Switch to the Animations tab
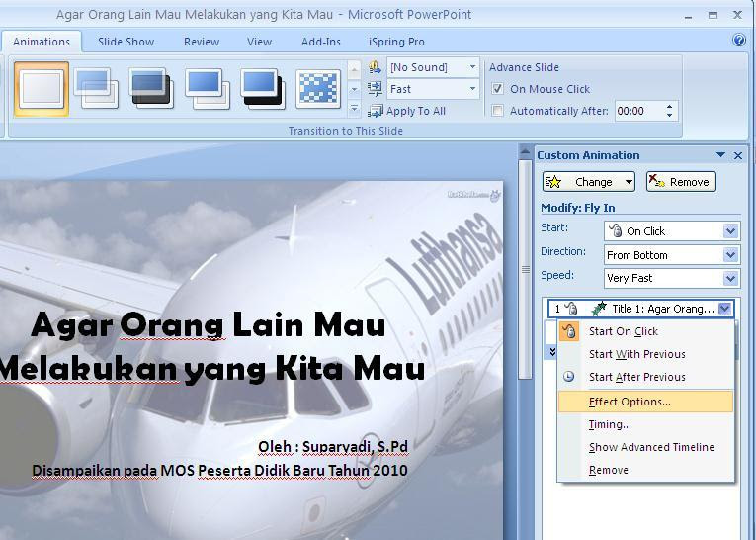Screen dimensions: 756x540 [42, 42]
